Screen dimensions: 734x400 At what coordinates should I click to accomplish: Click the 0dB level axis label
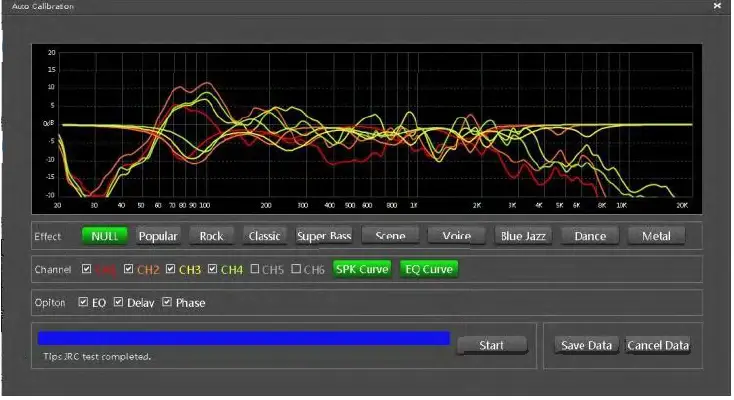(49, 123)
